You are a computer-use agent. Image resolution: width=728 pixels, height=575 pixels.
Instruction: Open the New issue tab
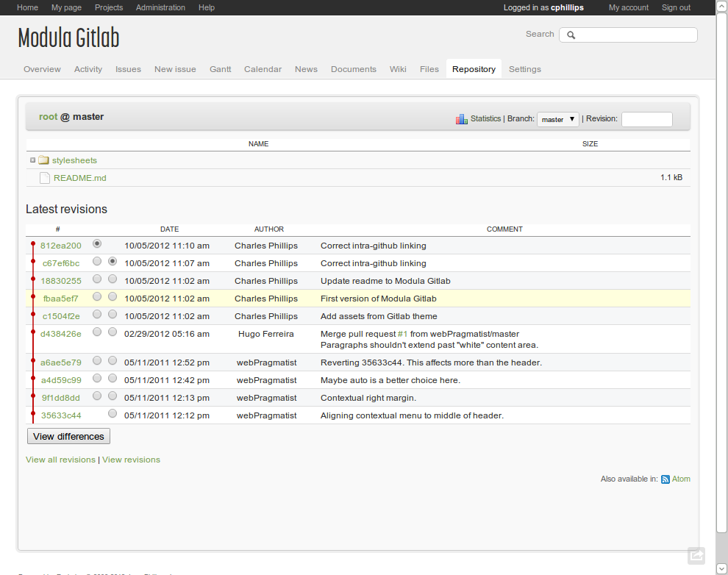[175, 69]
